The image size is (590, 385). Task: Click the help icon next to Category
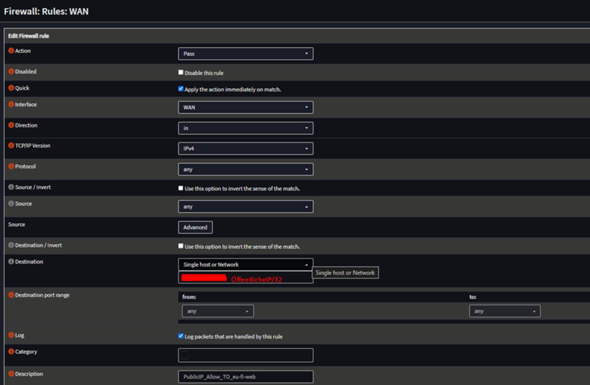point(11,352)
